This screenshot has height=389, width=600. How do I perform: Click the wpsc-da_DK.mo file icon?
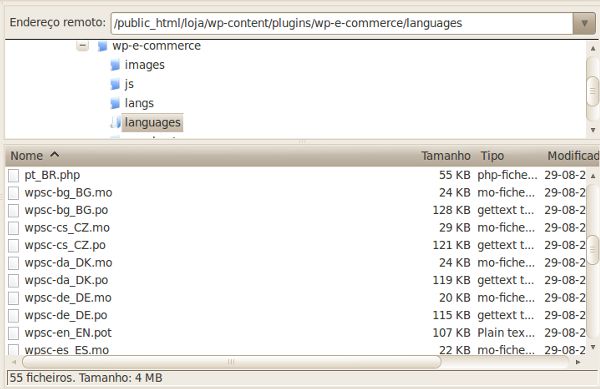13,263
